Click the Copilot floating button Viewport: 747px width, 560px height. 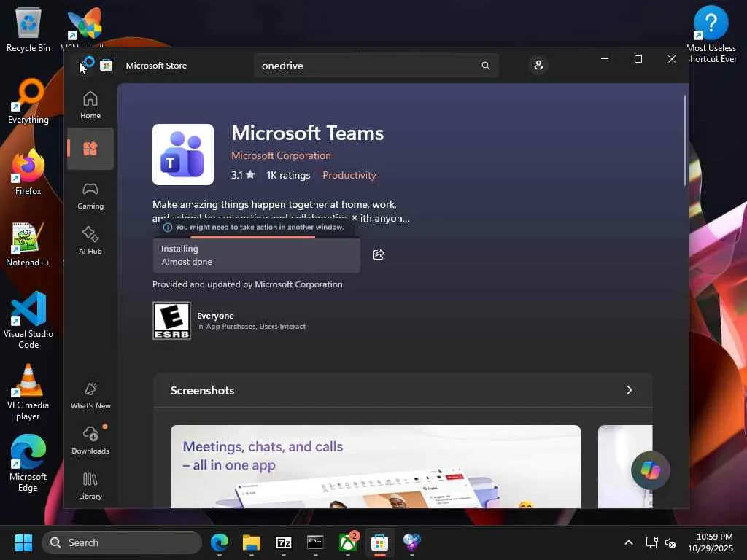650,470
